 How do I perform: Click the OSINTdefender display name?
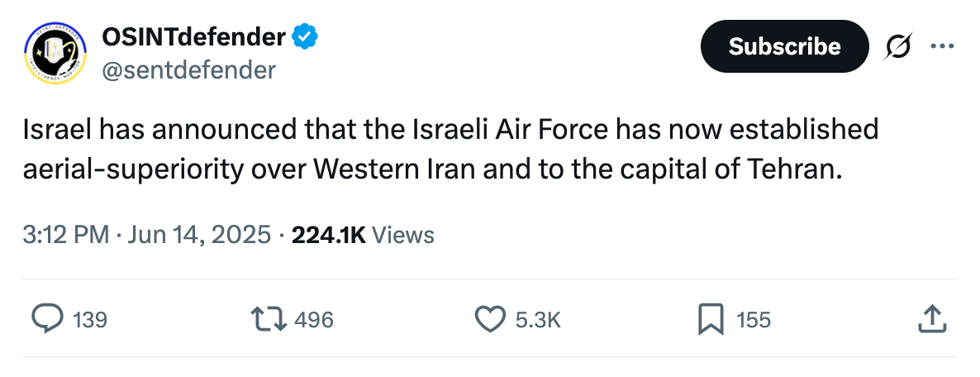coord(194,37)
